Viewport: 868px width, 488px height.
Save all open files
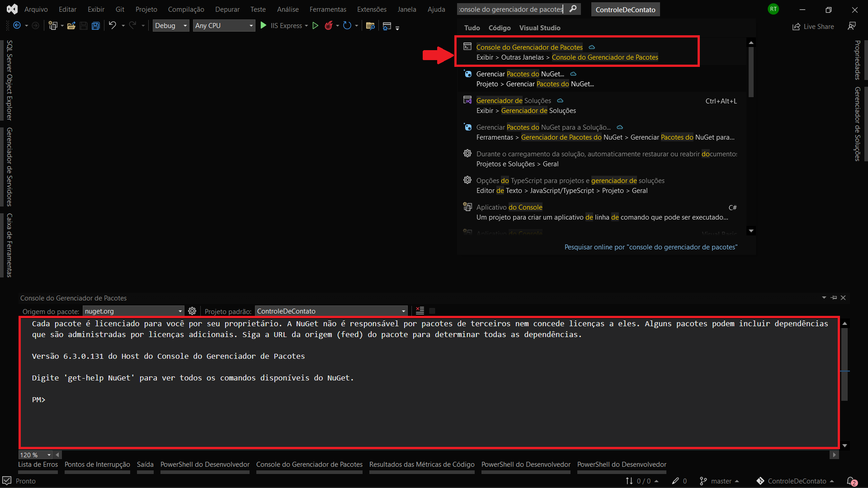[x=95, y=26]
